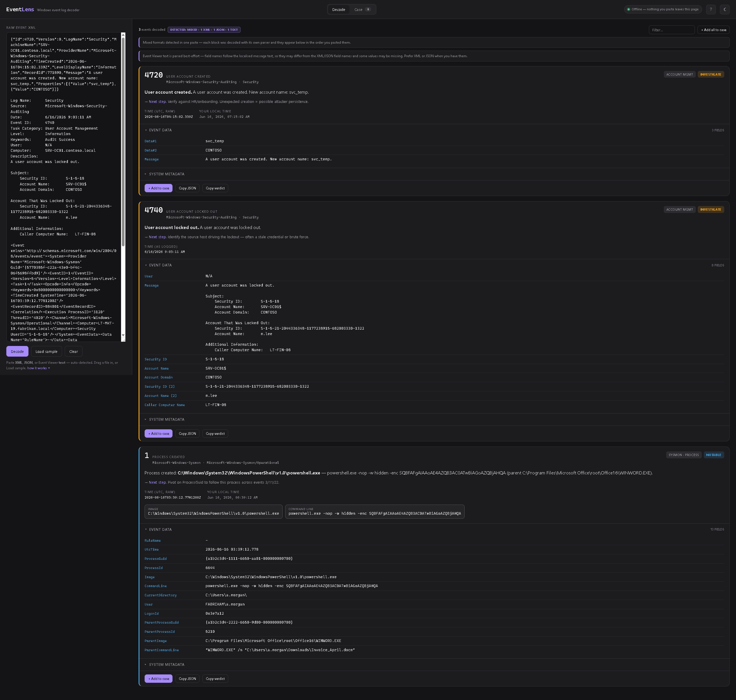This screenshot has width=736, height=700.
Task: Click the Security ID (2) value in event 4740
Action: point(257,386)
